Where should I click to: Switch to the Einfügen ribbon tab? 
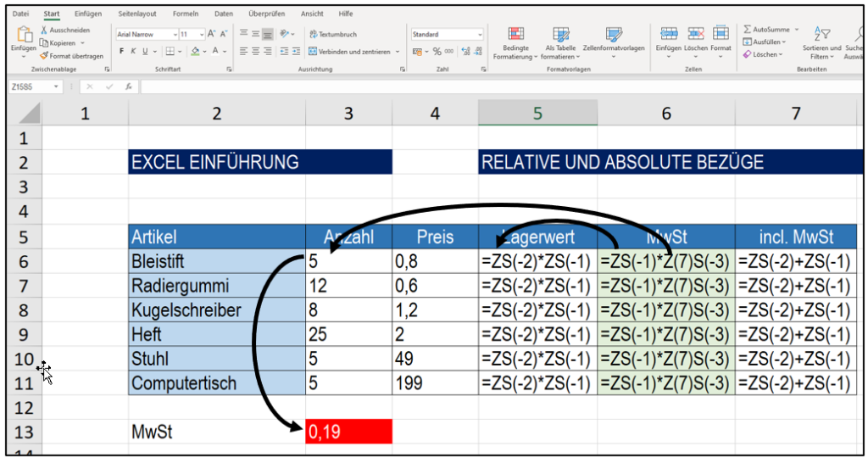(x=88, y=14)
